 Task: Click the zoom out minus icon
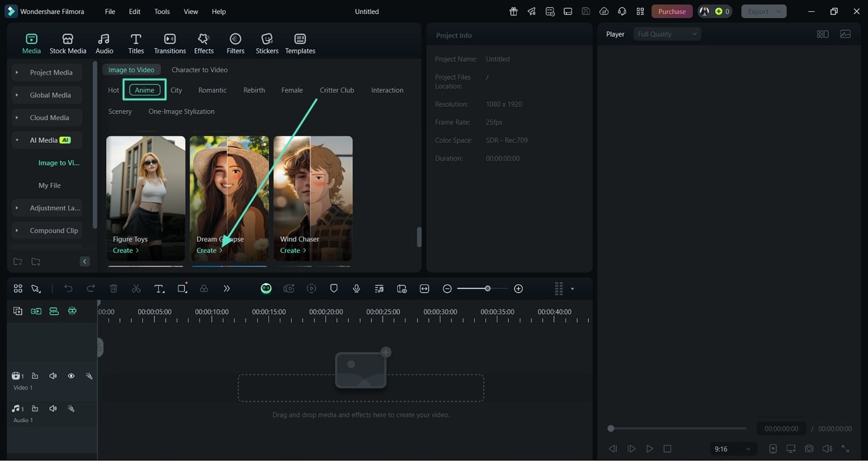click(x=447, y=289)
